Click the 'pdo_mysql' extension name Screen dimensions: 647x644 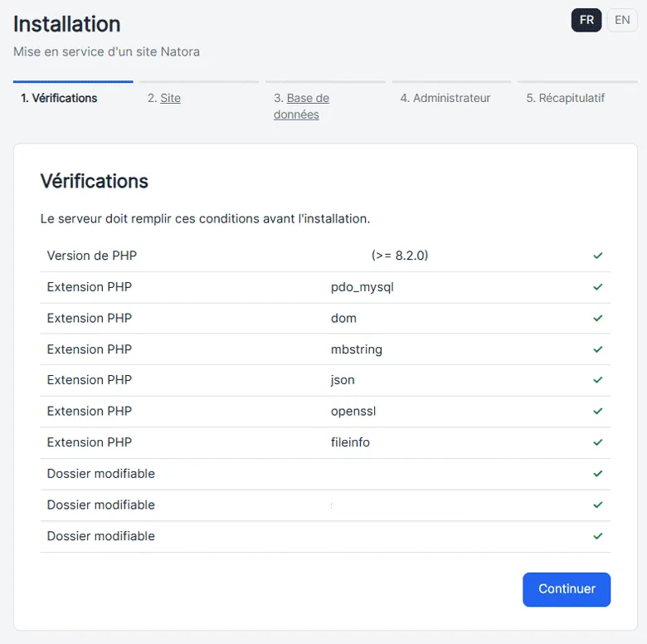tap(362, 287)
